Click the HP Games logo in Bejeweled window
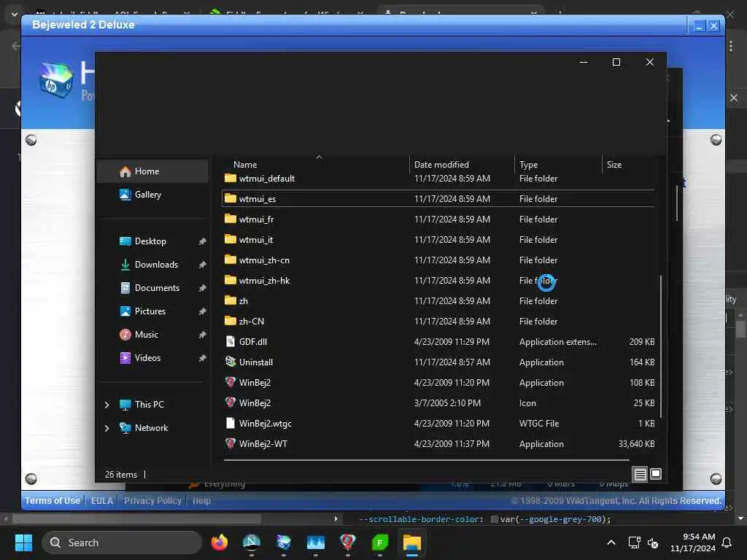This screenshot has height=560, width=747. (x=56, y=80)
